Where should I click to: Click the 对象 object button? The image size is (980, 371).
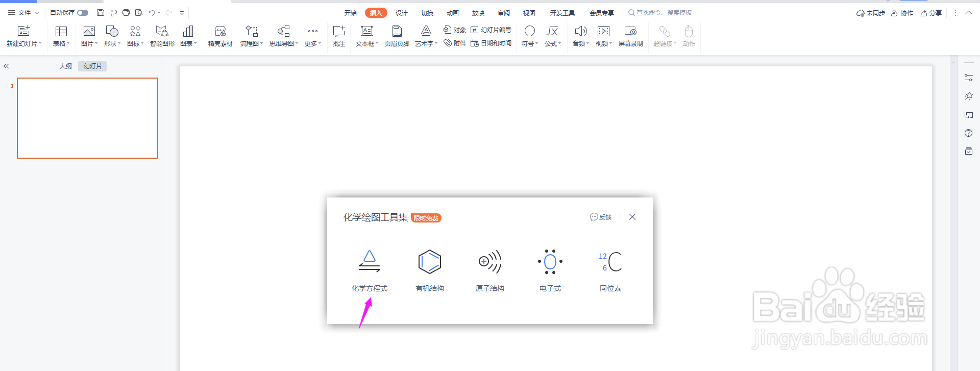tap(455, 30)
